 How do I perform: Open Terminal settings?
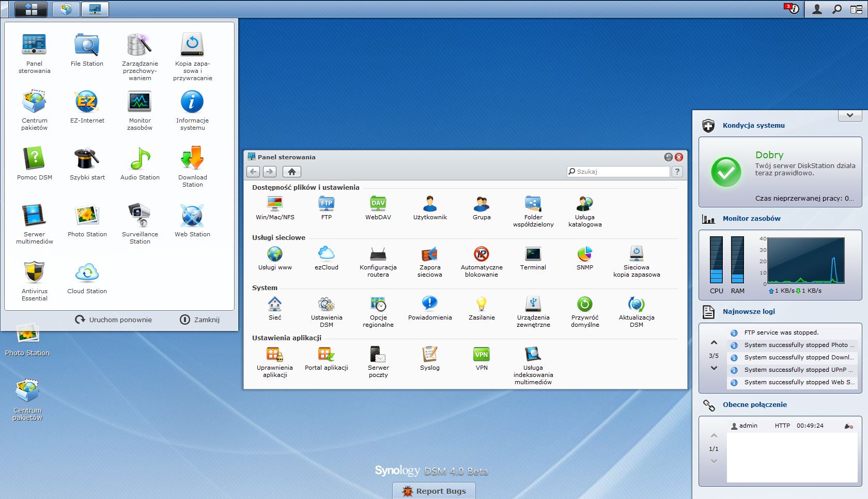pos(533,258)
